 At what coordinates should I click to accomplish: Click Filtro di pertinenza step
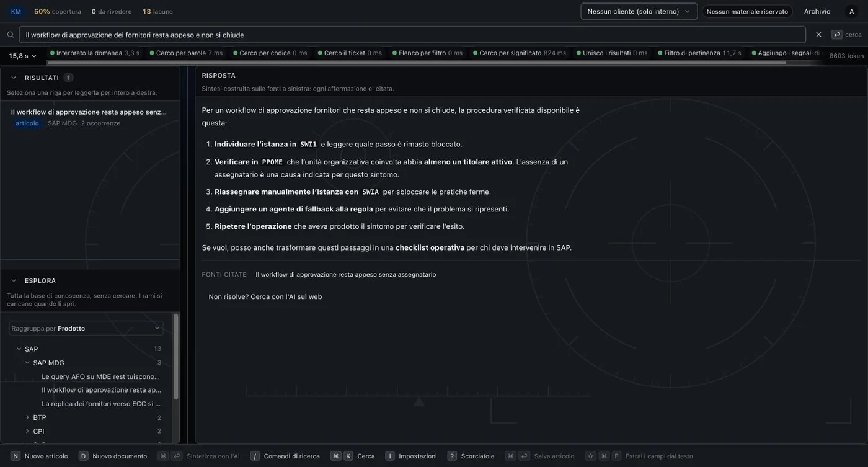[699, 53]
